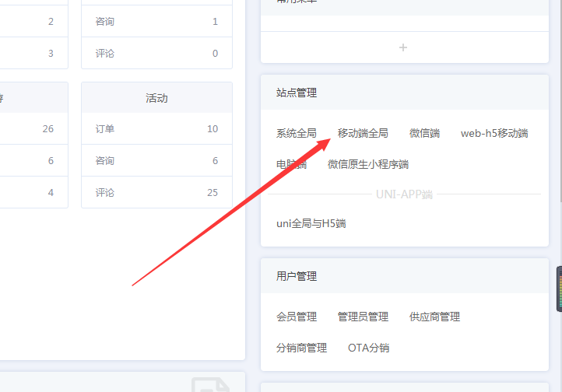Screen dimensions: 562x392
Task: Open 系统全局 under 站点管理
Action: point(297,133)
